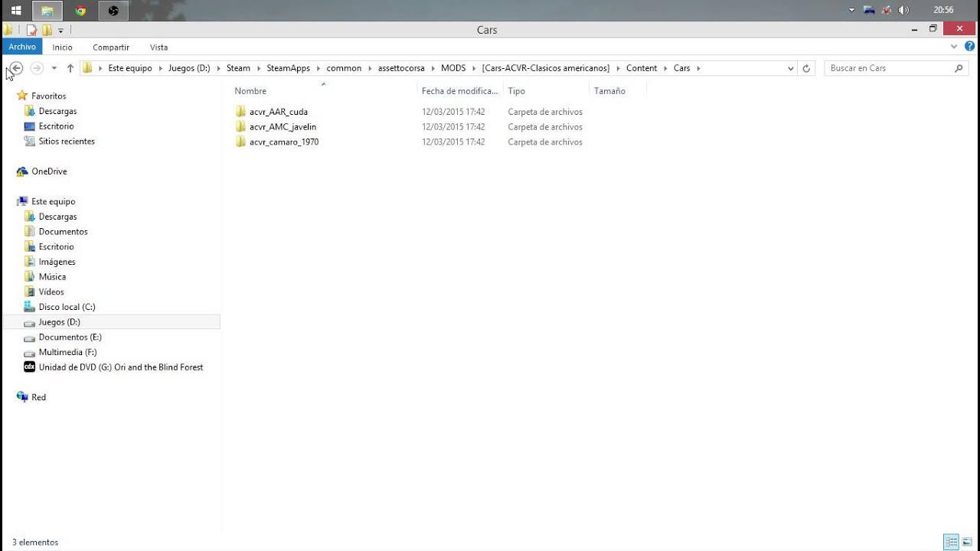Open Imágenes under Este equipo
Screen dimensions: 980x551
coord(57,262)
